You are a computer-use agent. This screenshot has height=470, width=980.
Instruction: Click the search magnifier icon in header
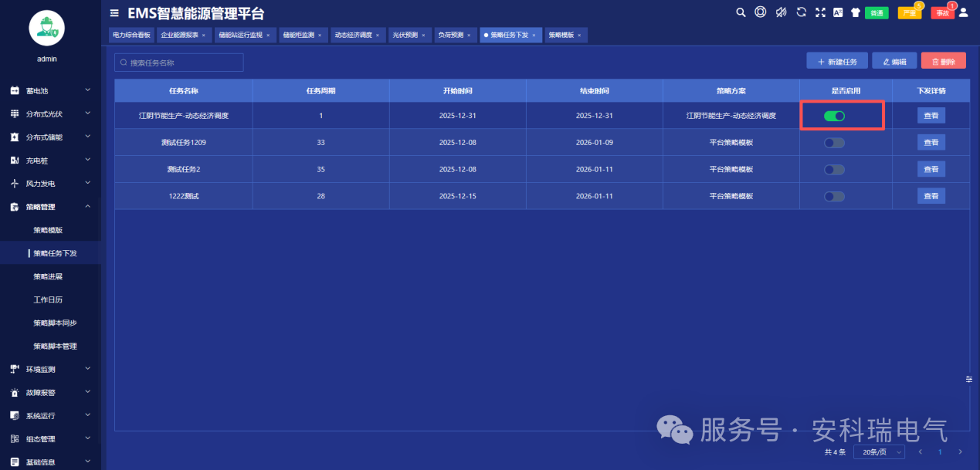(x=741, y=12)
